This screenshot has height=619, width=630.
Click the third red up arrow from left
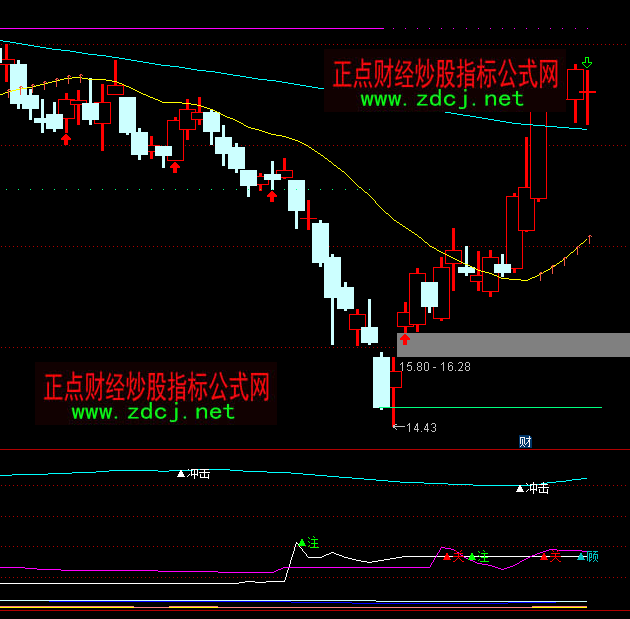(x=271, y=196)
